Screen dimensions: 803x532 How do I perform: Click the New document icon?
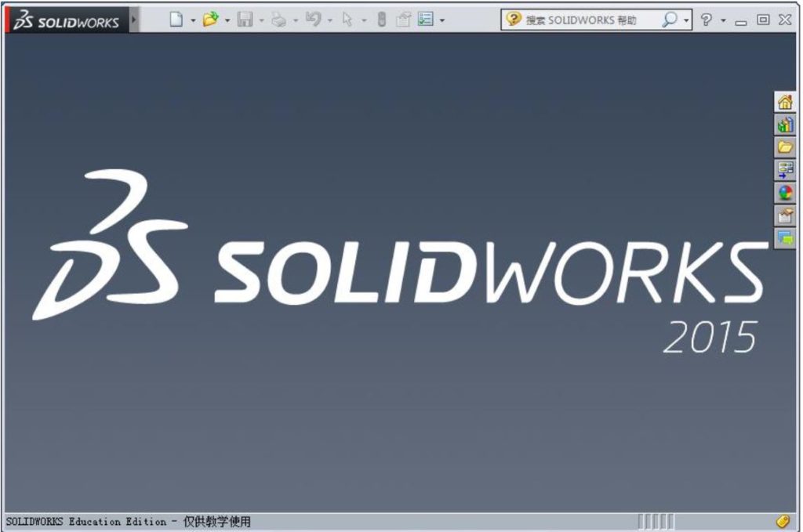tap(176, 20)
